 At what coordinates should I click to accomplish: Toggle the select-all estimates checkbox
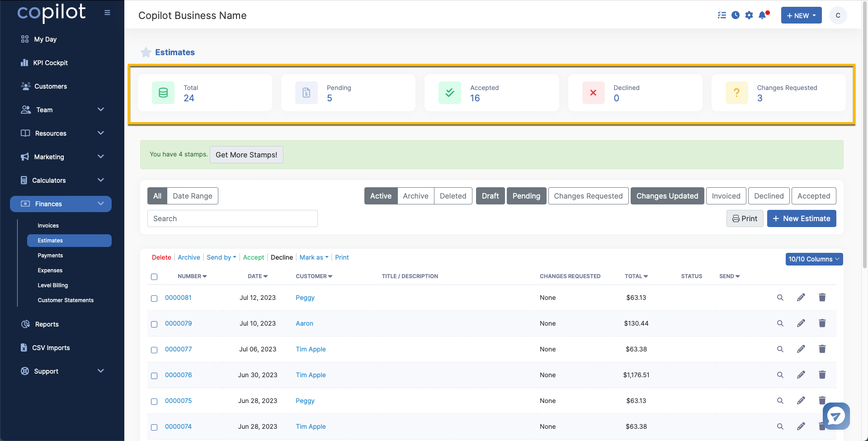[154, 277]
